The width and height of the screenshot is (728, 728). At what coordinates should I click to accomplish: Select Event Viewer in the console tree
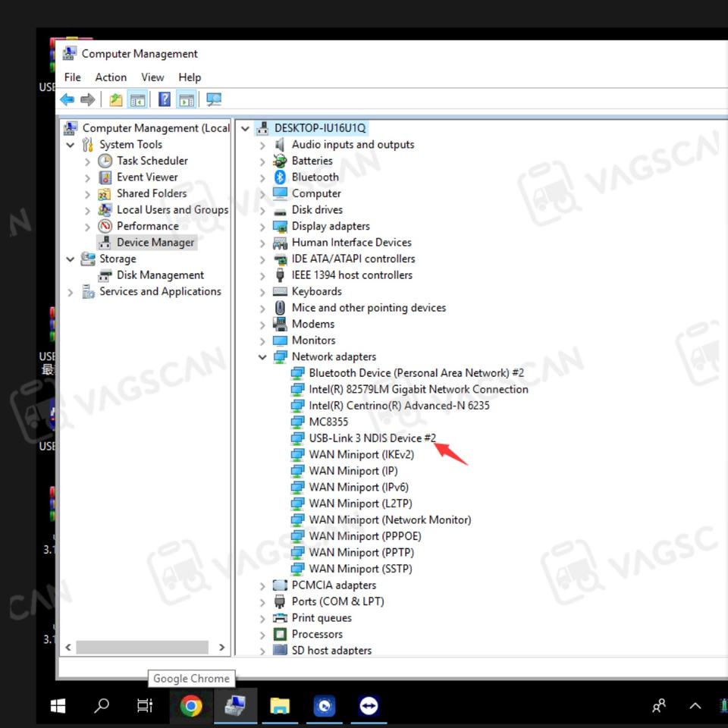click(147, 177)
